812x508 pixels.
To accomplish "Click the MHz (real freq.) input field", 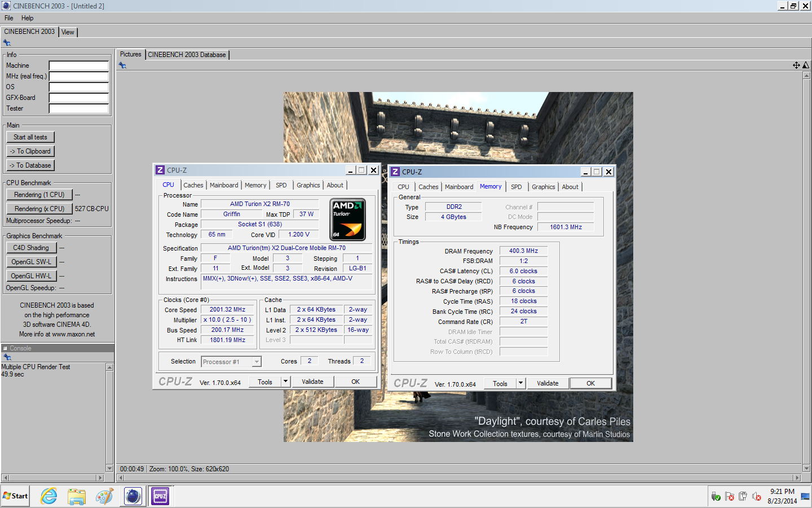I will coord(79,76).
